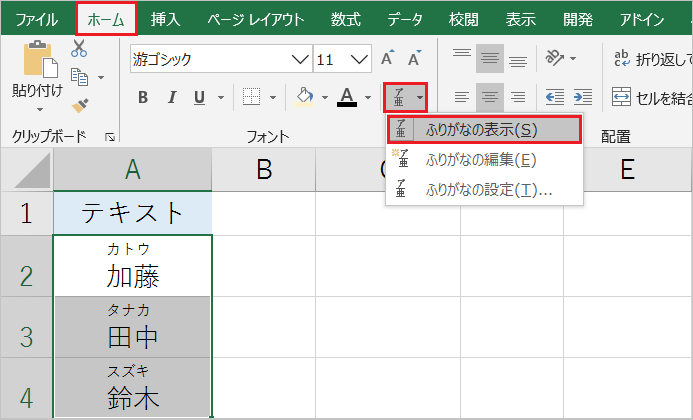
Task: Apply the Font Color A
Action: (x=347, y=97)
